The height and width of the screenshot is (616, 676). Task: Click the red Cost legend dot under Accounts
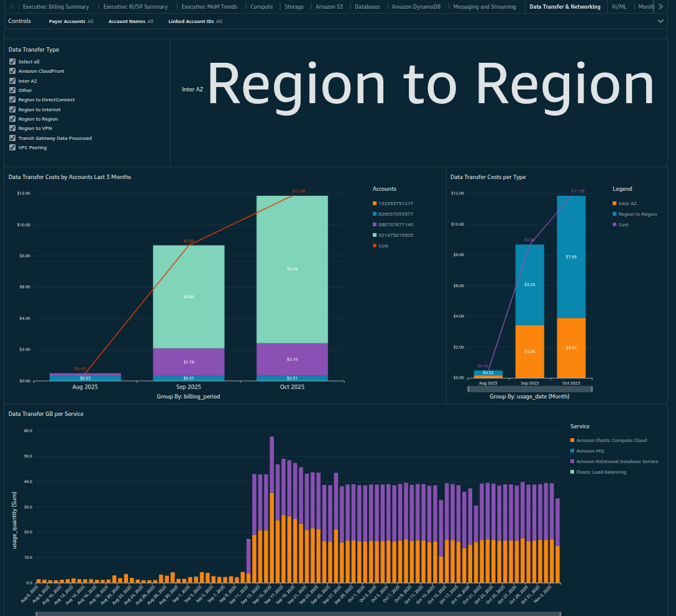[375, 246]
